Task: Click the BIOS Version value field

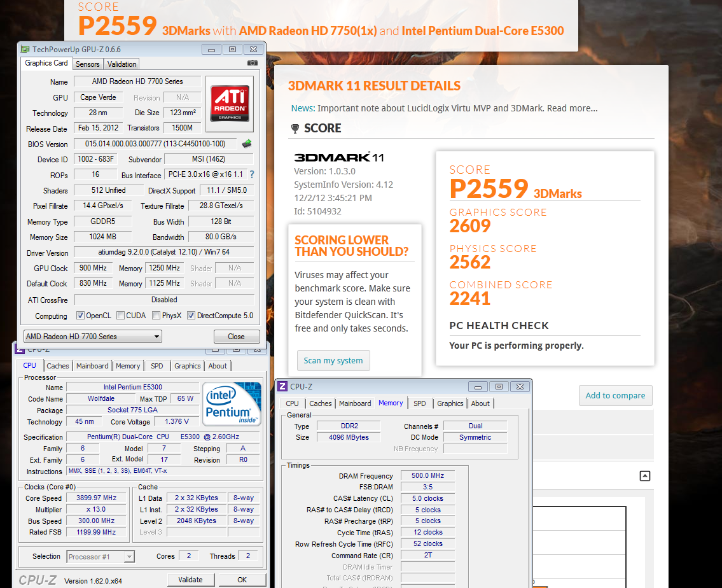Action: [155, 144]
